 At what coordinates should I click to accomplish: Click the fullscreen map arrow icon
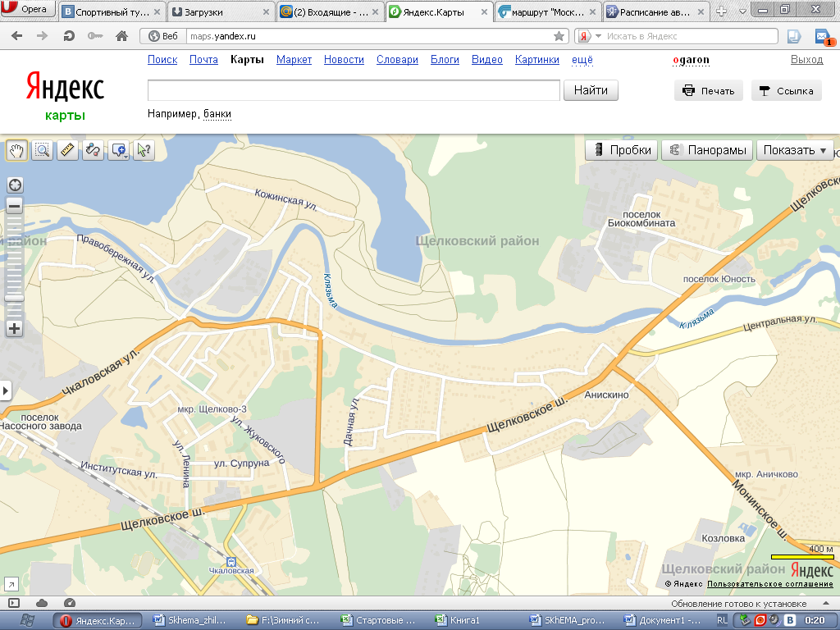click(11, 584)
